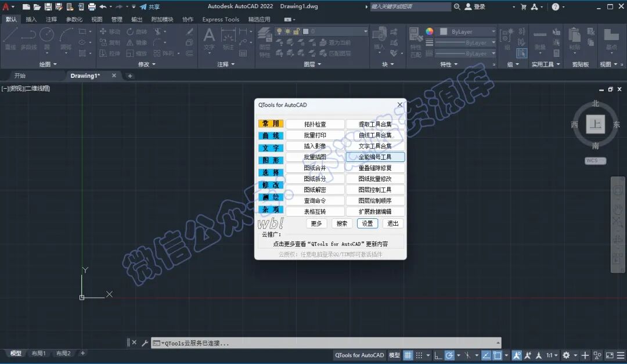
Task: Select the Arc (圆弧) draw tool
Action: (66, 39)
